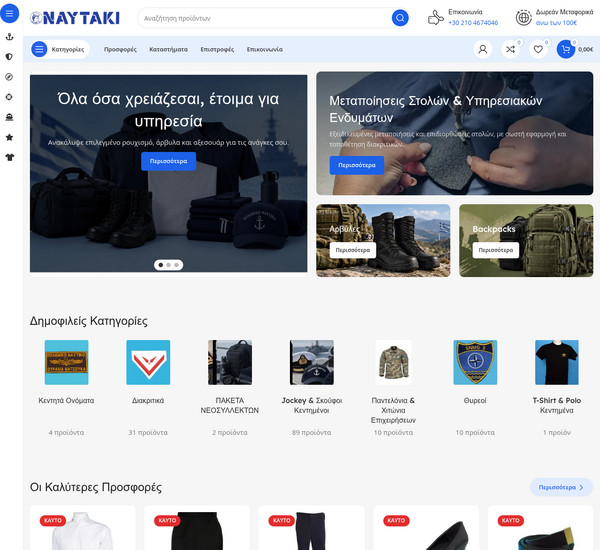Click the blue search magnifier button

(x=400, y=18)
